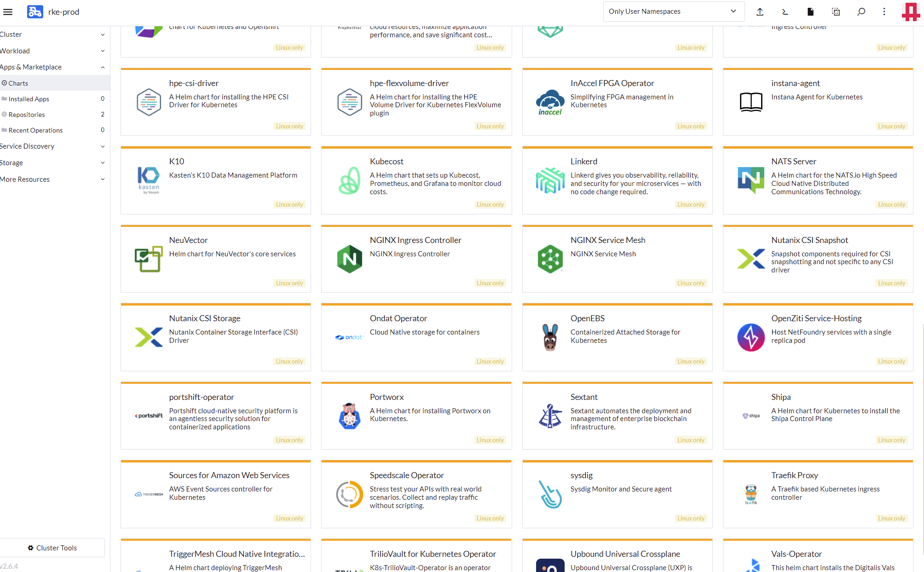Image resolution: width=924 pixels, height=572 pixels.
Task: Click the instana-agent book icon
Action: 751,102
